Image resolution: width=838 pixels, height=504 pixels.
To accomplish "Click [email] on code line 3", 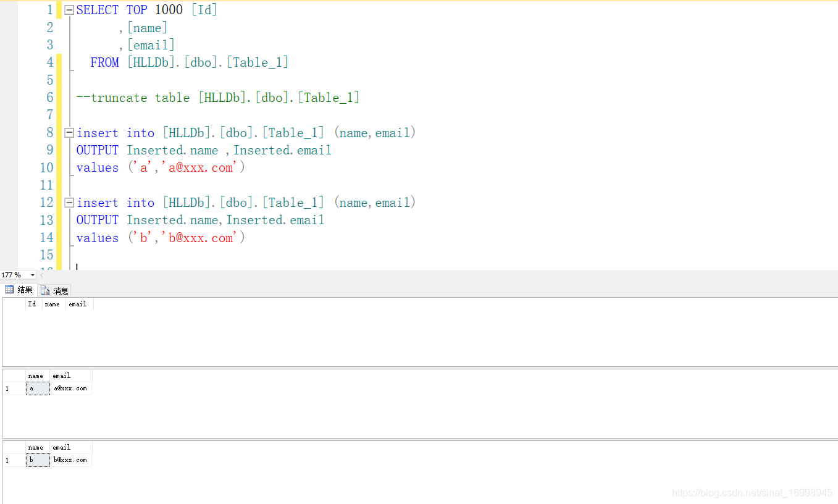I will point(151,45).
